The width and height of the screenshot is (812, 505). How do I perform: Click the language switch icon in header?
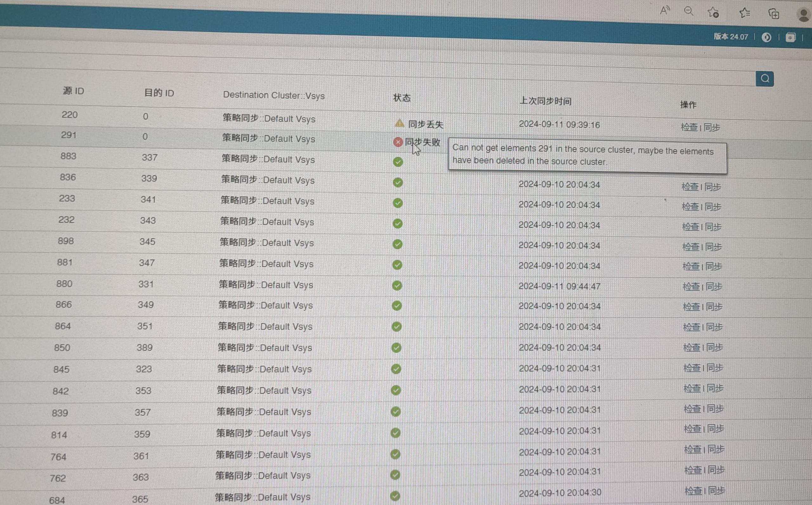(x=790, y=37)
